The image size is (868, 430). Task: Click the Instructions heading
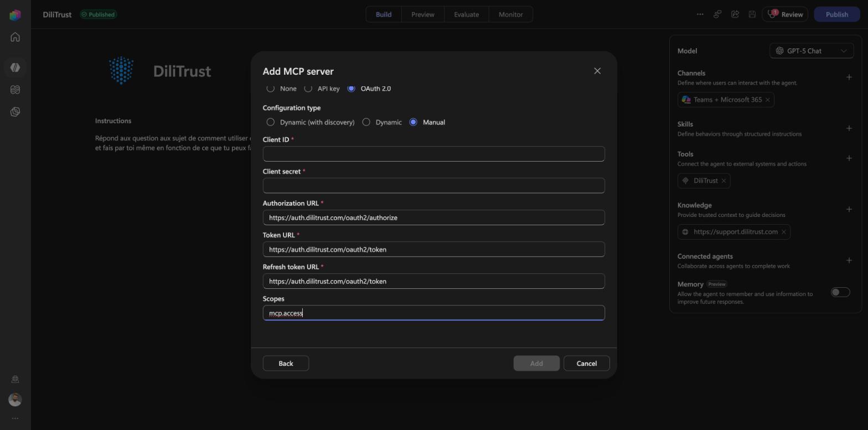pos(113,121)
